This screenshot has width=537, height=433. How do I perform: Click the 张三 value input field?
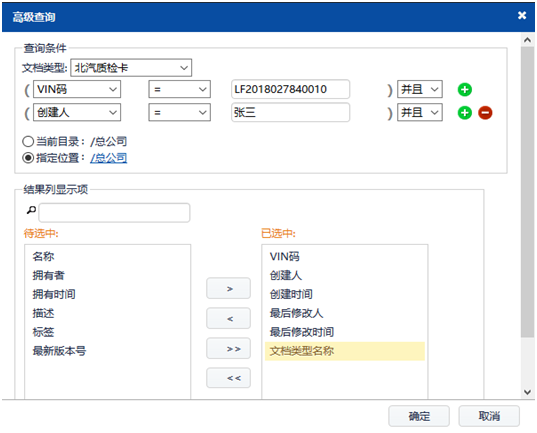290,112
